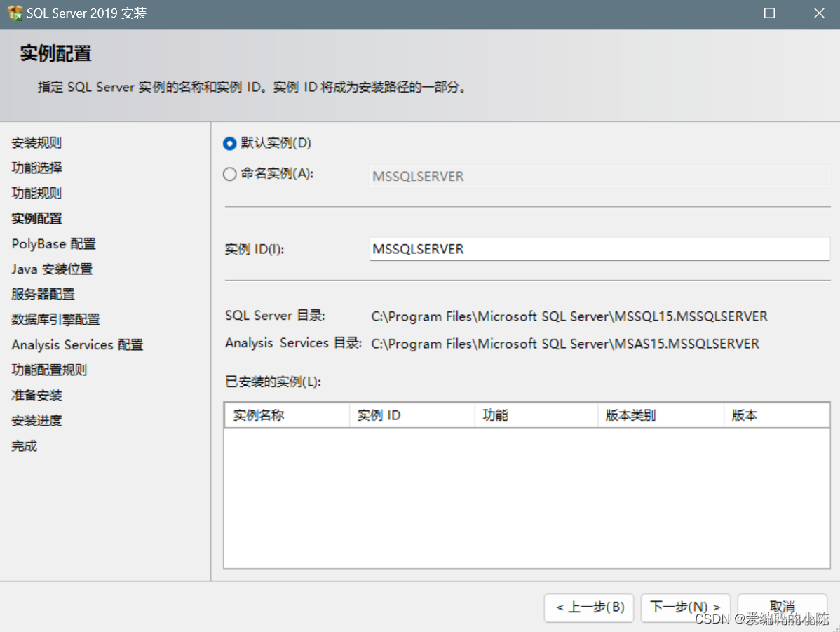This screenshot has width=840, height=632.
Task: Select the 默认实例(D) radio button
Action: (x=230, y=144)
